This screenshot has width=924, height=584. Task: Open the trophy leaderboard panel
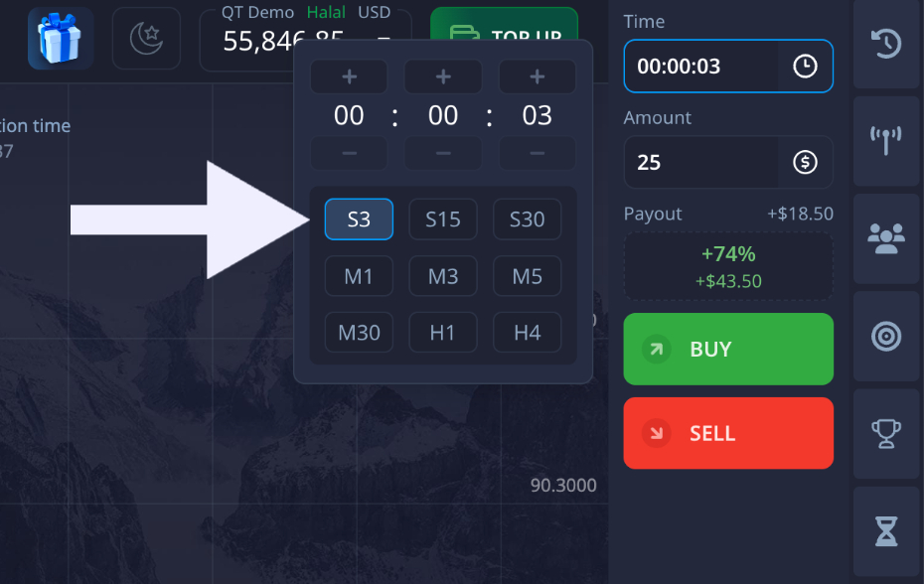tap(885, 433)
